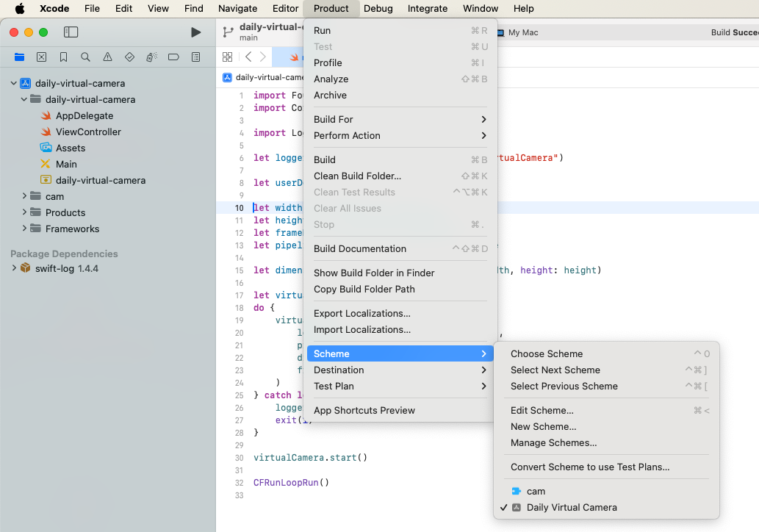Open the Debug menu in menu bar
This screenshot has height=532, width=759.
click(378, 8)
